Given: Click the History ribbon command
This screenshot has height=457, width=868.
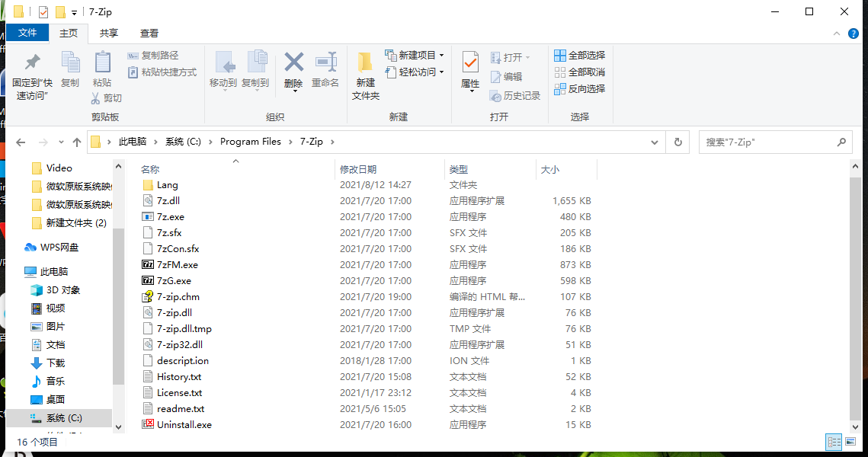Looking at the screenshot, I should (x=515, y=96).
